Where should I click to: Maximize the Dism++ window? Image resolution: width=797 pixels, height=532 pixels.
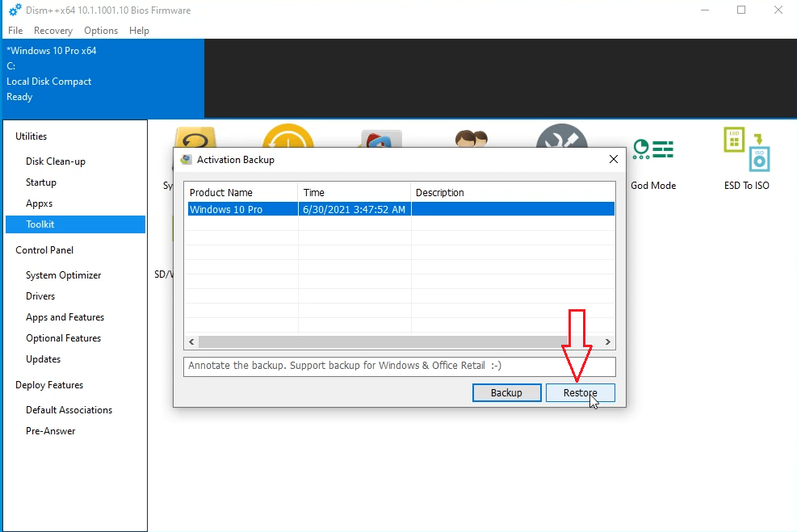click(741, 10)
